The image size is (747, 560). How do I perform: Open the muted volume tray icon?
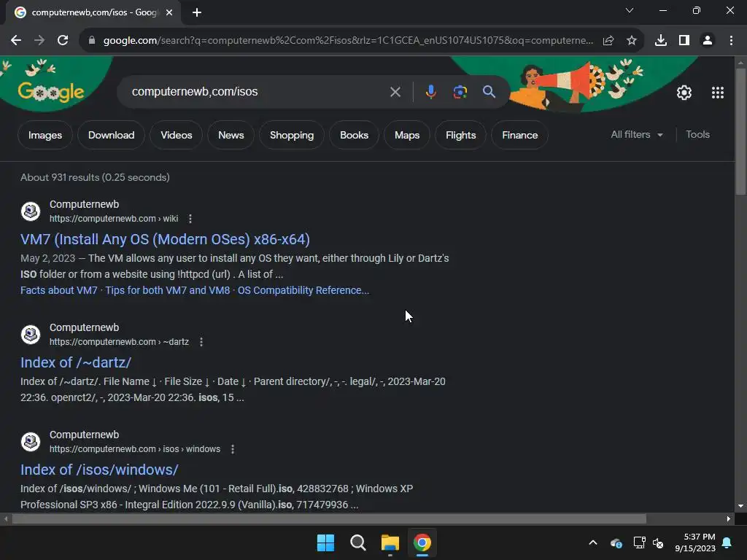(658, 542)
